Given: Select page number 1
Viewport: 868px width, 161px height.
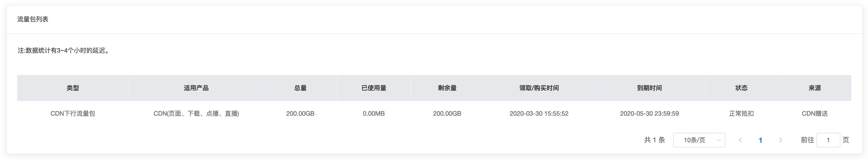Looking at the screenshot, I should 760,140.
